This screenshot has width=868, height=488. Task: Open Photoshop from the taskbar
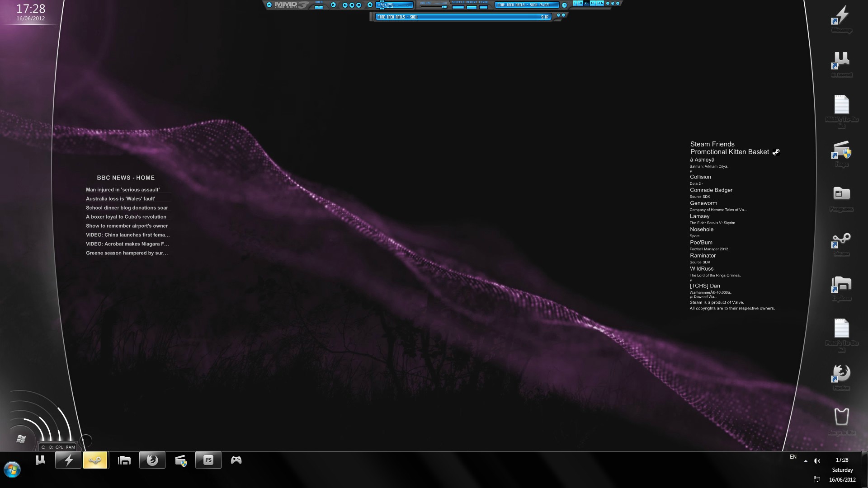(x=208, y=460)
